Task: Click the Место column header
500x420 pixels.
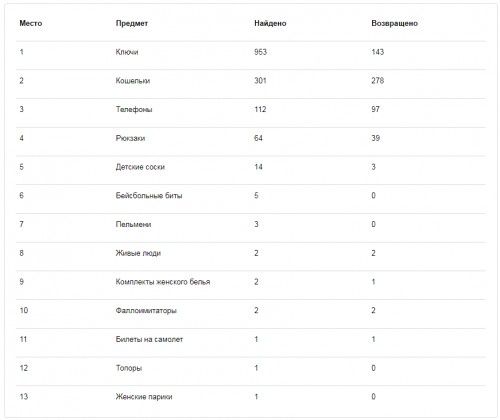Action: coord(31,23)
